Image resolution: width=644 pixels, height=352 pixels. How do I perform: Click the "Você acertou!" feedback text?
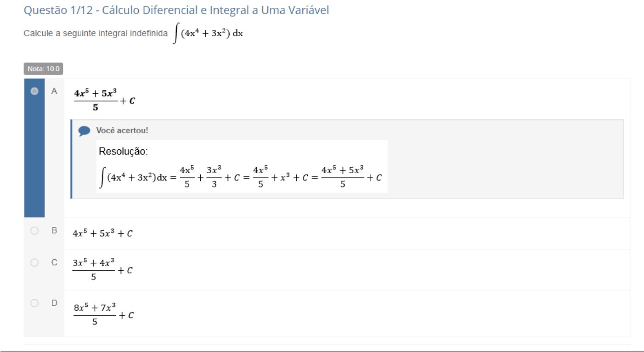point(122,131)
